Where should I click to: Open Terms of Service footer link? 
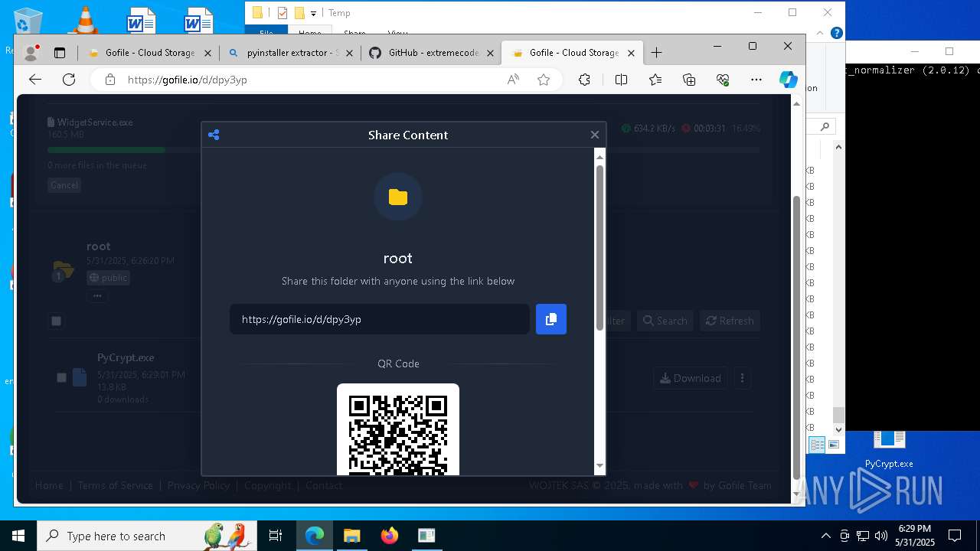115,485
